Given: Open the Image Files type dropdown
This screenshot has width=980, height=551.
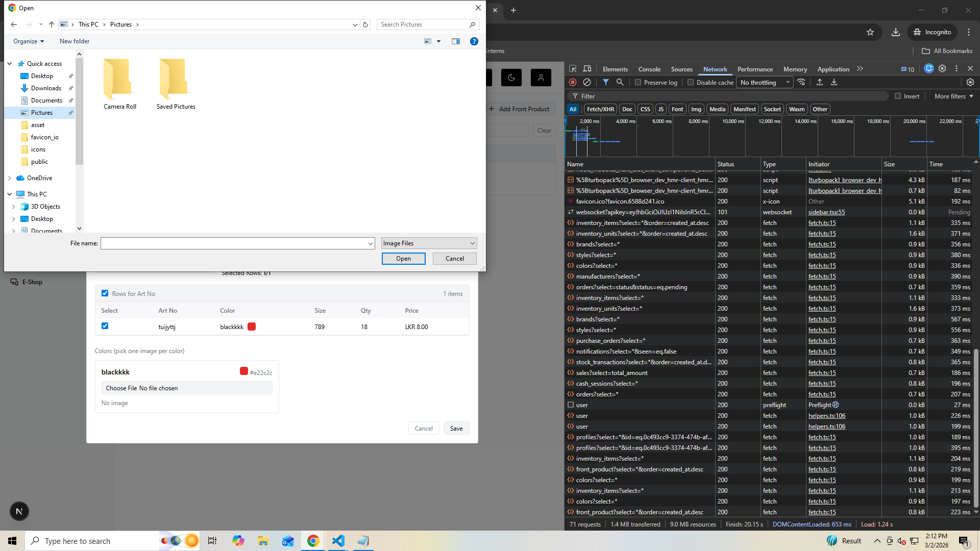Looking at the screenshot, I should pyautogui.click(x=429, y=243).
